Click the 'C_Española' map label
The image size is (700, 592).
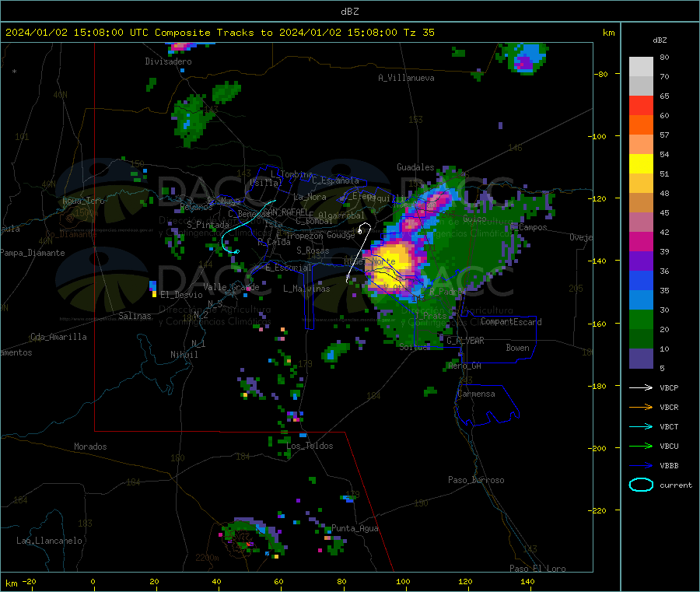[x=335, y=180]
